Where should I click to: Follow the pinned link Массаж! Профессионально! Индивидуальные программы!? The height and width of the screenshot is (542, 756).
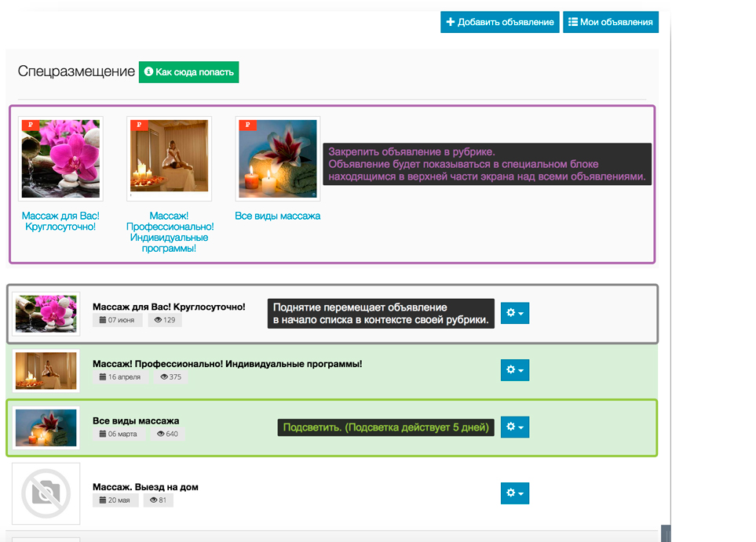pyautogui.click(x=170, y=231)
